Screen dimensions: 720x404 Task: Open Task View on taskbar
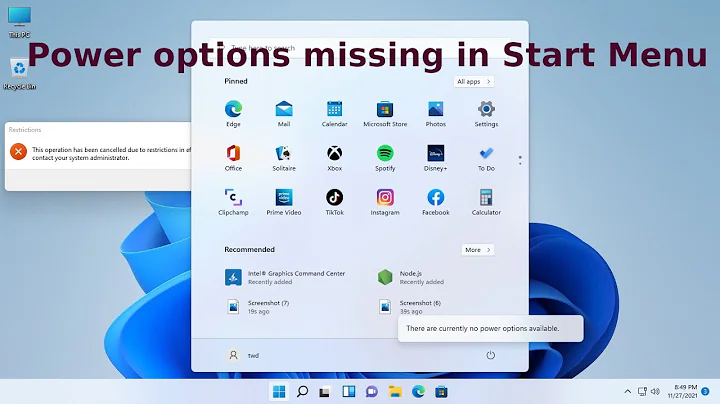coord(325,392)
